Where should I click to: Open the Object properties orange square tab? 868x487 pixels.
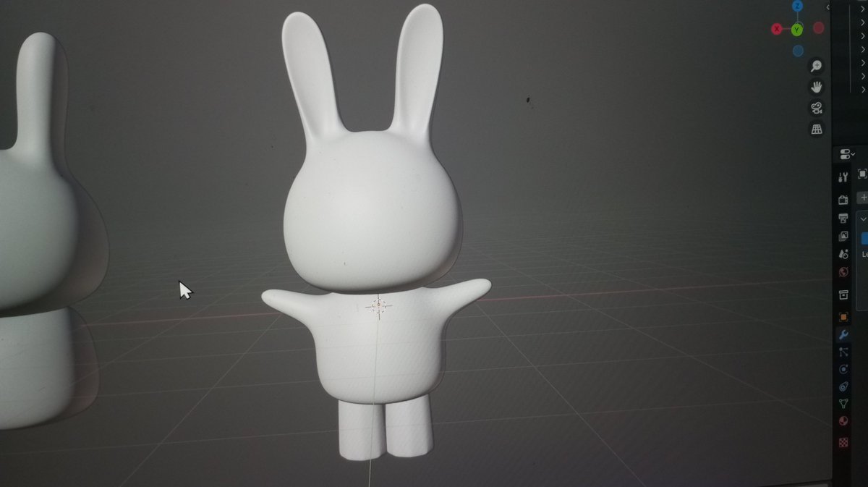coord(843,317)
